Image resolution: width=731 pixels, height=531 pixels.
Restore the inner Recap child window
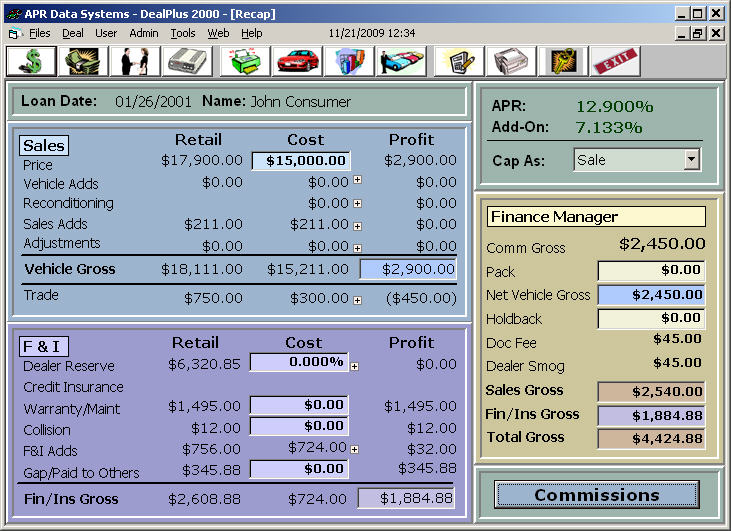click(x=698, y=34)
